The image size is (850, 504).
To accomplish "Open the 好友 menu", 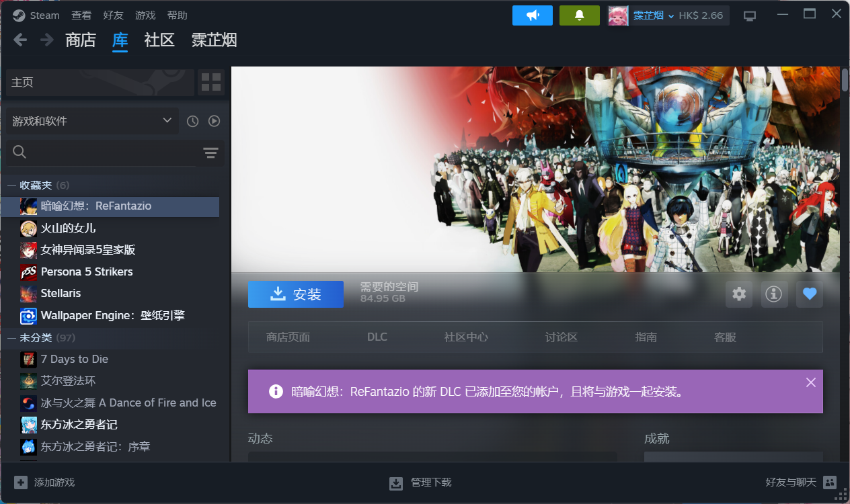I will 114,15.
